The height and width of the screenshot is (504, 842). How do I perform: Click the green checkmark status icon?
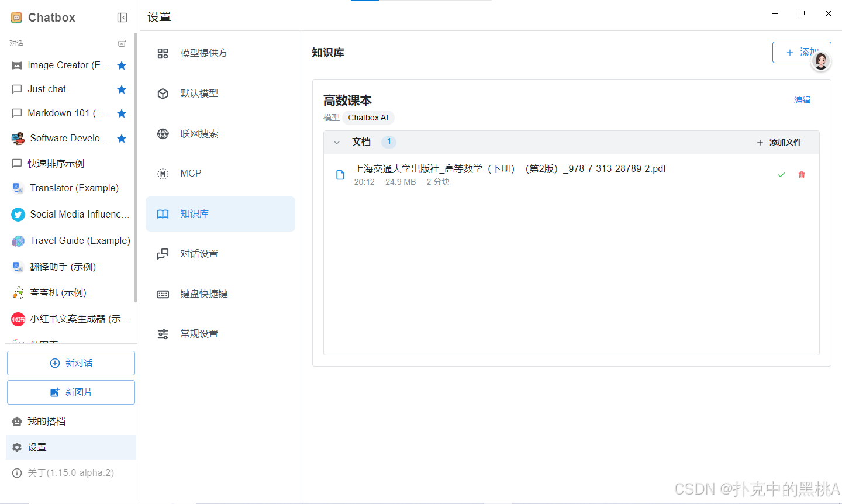click(x=781, y=175)
